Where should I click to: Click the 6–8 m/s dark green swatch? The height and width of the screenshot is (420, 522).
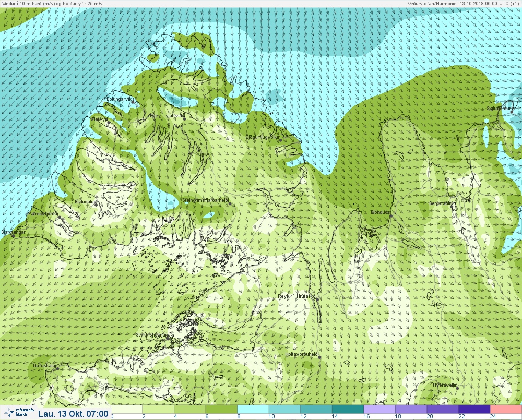click(x=221, y=409)
